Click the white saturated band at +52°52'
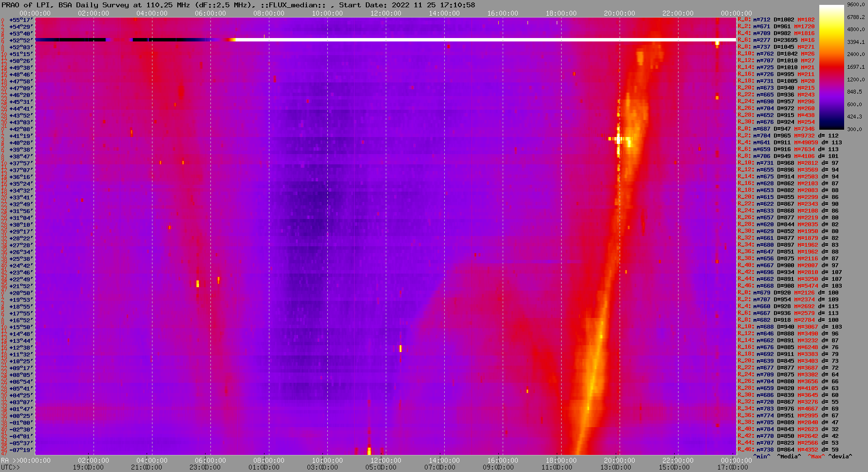This screenshot has width=868, height=472. [x=486, y=39]
